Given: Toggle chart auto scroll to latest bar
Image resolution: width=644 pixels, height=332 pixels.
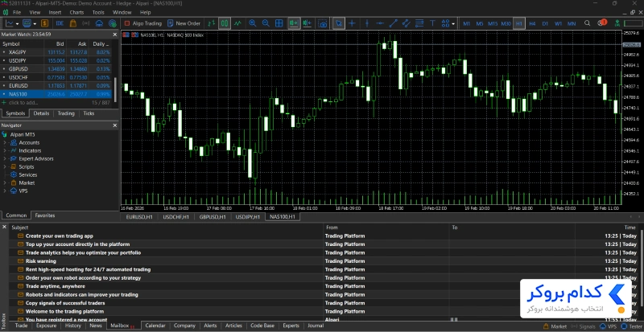Looking at the screenshot, I should tap(294, 23).
